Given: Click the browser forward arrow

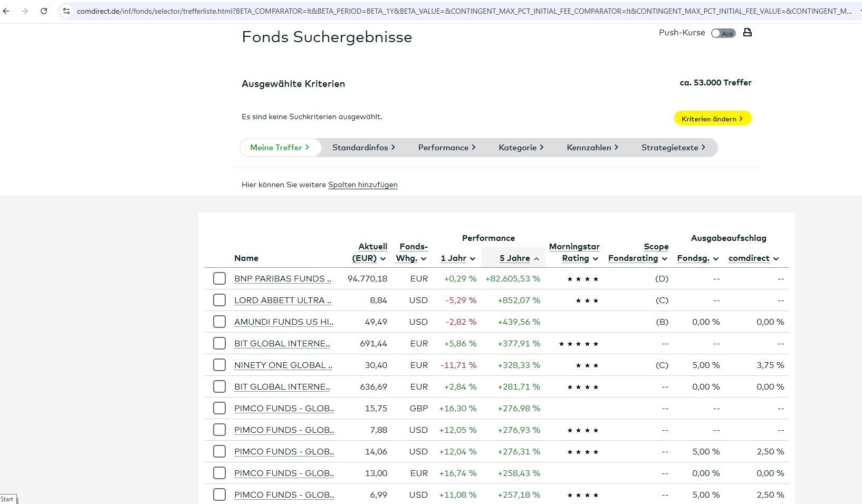Looking at the screenshot, I should pos(25,11).
